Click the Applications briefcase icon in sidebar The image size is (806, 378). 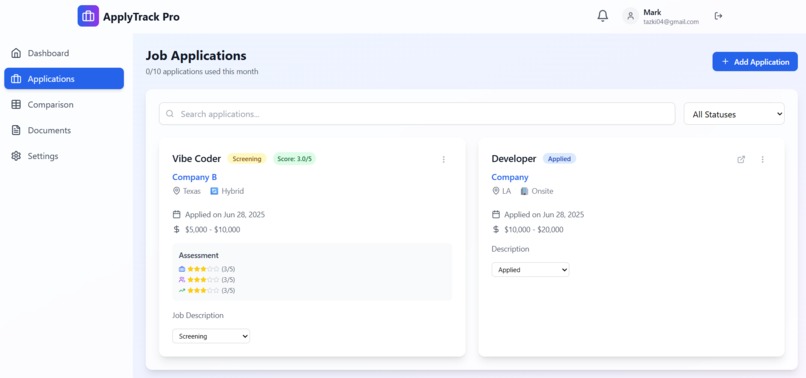tap(16, 79)
